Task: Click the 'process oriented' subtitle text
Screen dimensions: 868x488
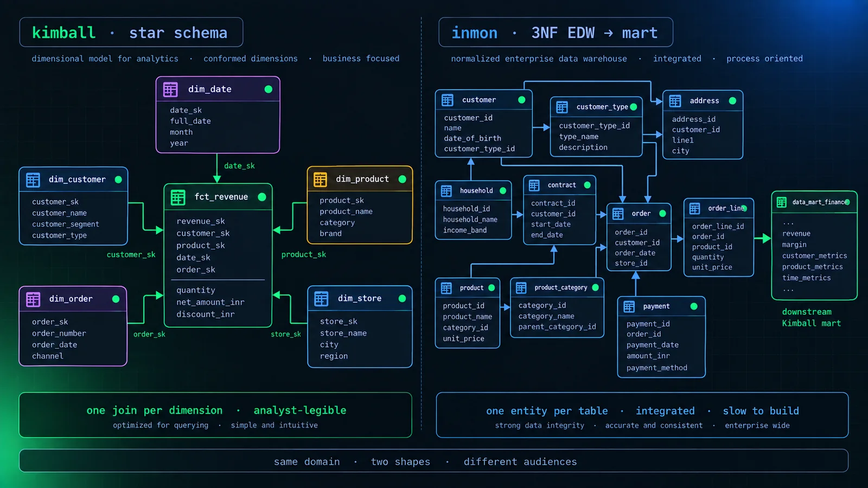Action: pos(764,59)
